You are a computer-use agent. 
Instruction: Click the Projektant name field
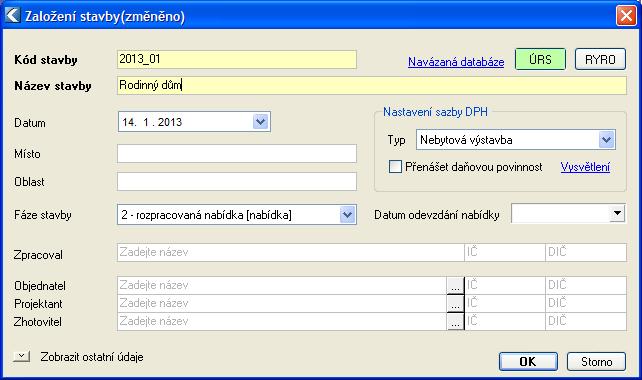click(282, 303)
